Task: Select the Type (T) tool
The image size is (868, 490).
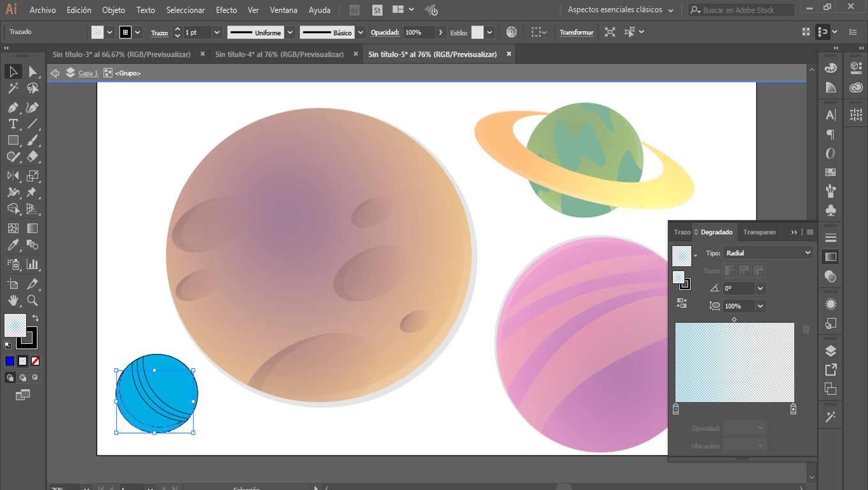Action: click(13, 124)
